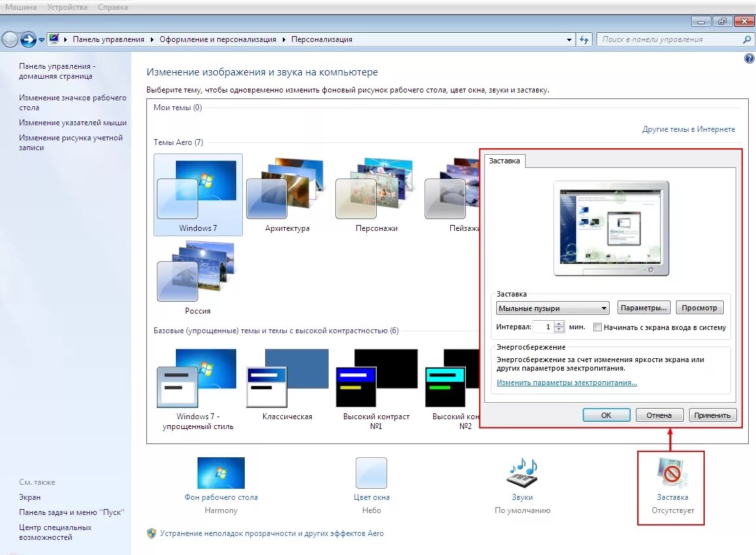Select the partially hidden Пейзажи theme

[451, 195]
